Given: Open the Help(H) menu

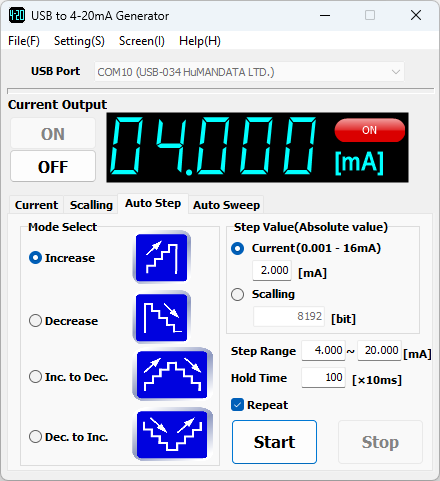Looking at the screenshot, I should pyautogui.click(x=200, y=41).
